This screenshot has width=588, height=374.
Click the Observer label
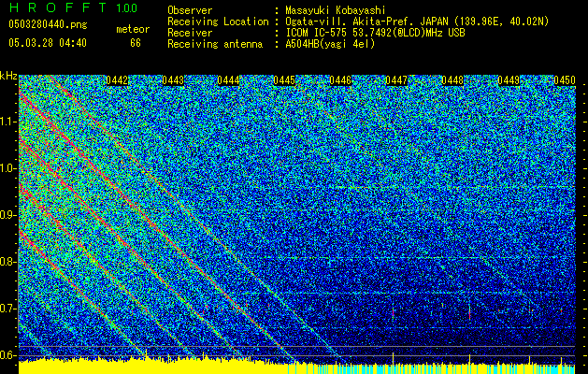click(190, 10)
